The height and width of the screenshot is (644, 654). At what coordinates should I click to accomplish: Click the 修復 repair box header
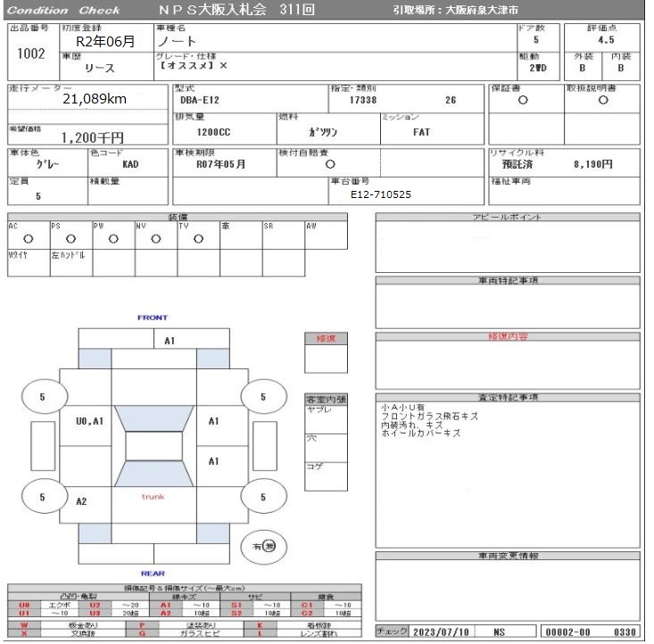[326, 338]
